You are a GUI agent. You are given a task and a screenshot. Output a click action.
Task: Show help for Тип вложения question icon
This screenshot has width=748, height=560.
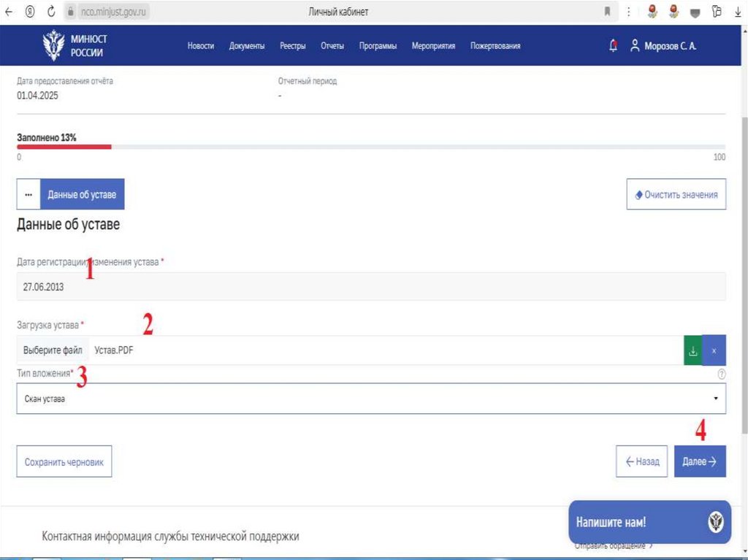721,375
